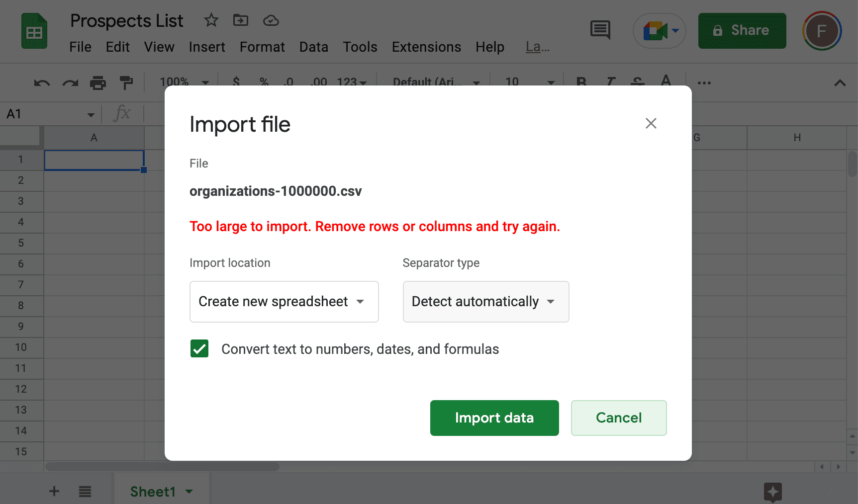The height and width of the screenshot is (504, 858).
Task: Open the Import location dropdown
Action: 284,302
